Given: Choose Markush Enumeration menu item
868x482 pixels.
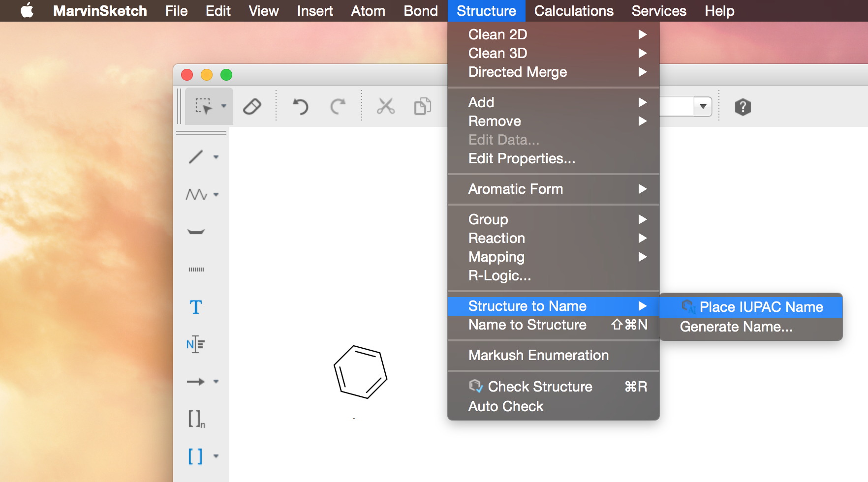Looking at the screenshot, I should tap(554, 355).
